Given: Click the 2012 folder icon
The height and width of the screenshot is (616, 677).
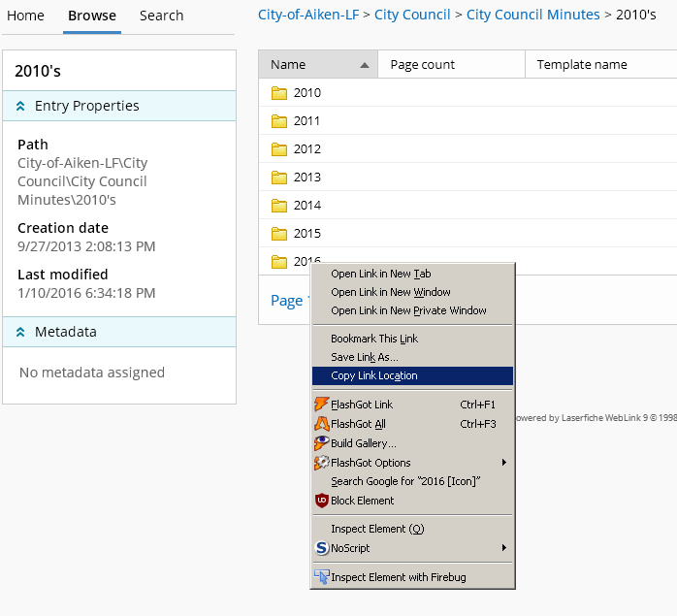Looking at the screenshot, I should pyautogui.click(x=279, y=149).
